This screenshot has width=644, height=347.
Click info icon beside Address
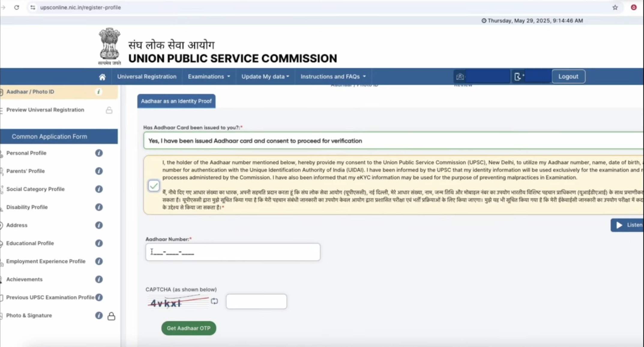pos(99,225)
